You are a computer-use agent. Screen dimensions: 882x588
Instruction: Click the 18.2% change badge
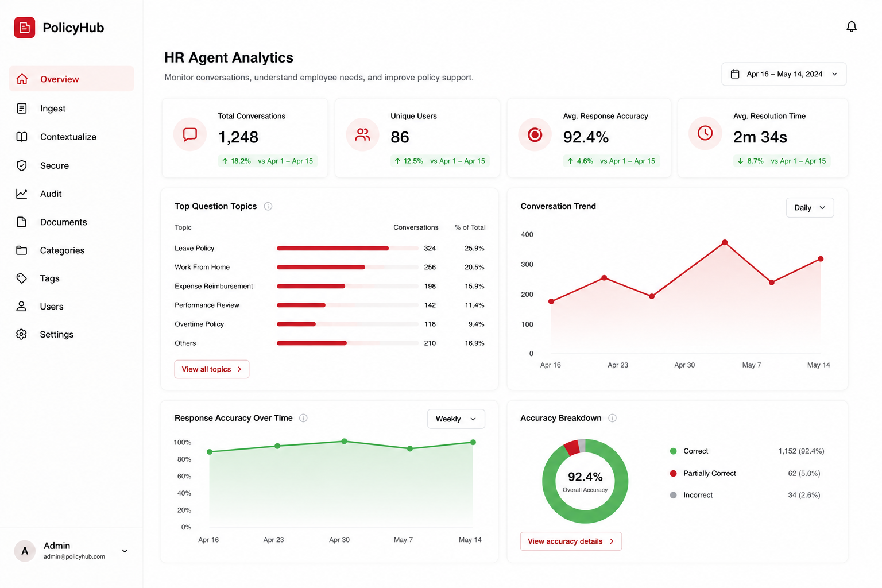(268, 161)
